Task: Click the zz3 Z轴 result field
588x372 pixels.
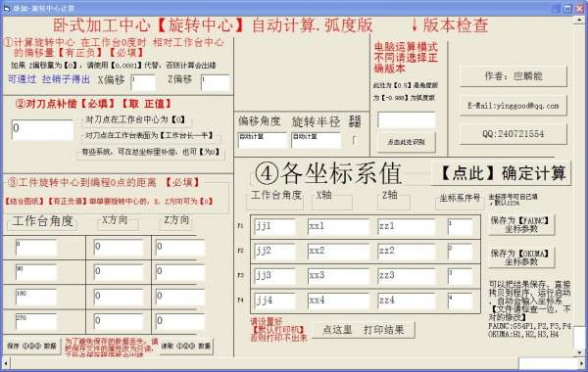Action: (407, 276)
